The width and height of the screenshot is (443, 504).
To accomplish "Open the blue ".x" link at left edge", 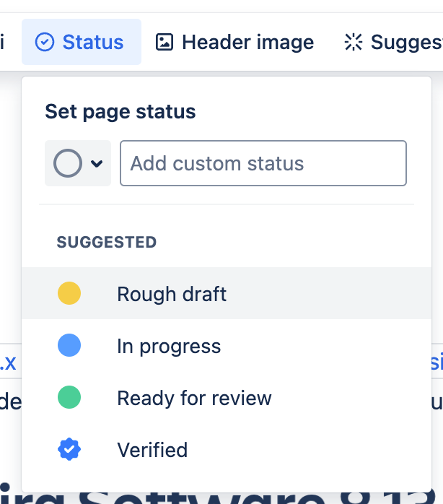I will tap(8, 363).
